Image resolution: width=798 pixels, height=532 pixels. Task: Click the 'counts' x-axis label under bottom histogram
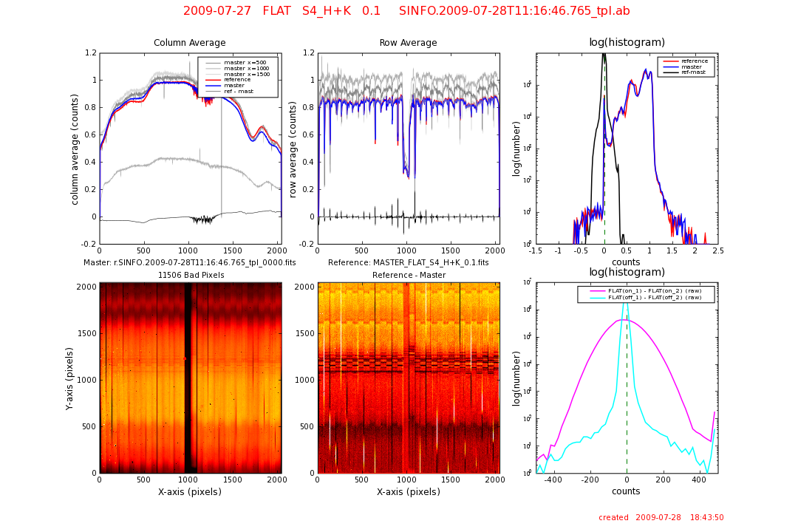pos(627,491)
